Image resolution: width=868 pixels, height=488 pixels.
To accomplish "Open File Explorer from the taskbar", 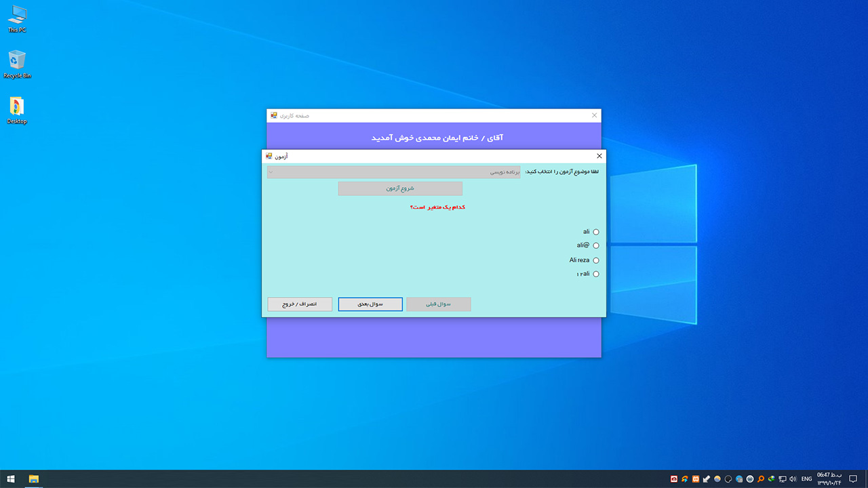I will (x=33, y=479).
